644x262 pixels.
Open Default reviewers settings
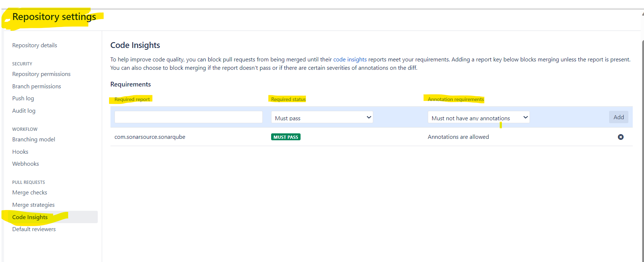34,229
